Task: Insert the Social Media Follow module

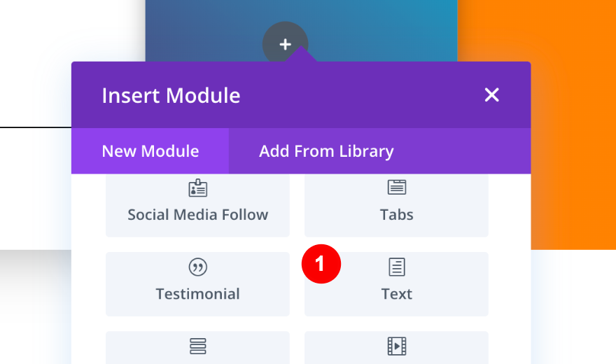Action: point(198,215)
